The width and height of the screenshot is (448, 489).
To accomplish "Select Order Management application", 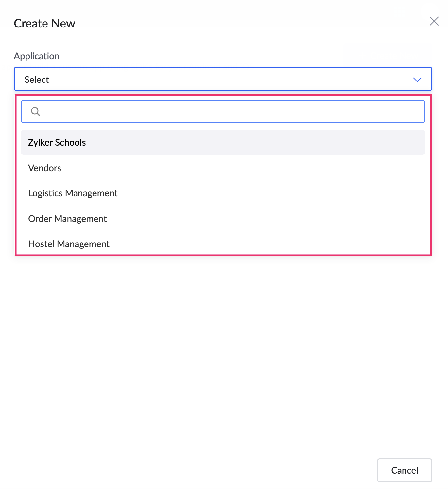I will point(68,219).
